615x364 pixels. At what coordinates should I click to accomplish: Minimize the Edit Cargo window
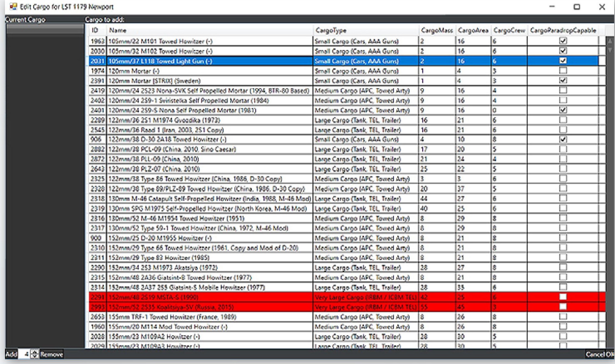(x=552, y=7)
